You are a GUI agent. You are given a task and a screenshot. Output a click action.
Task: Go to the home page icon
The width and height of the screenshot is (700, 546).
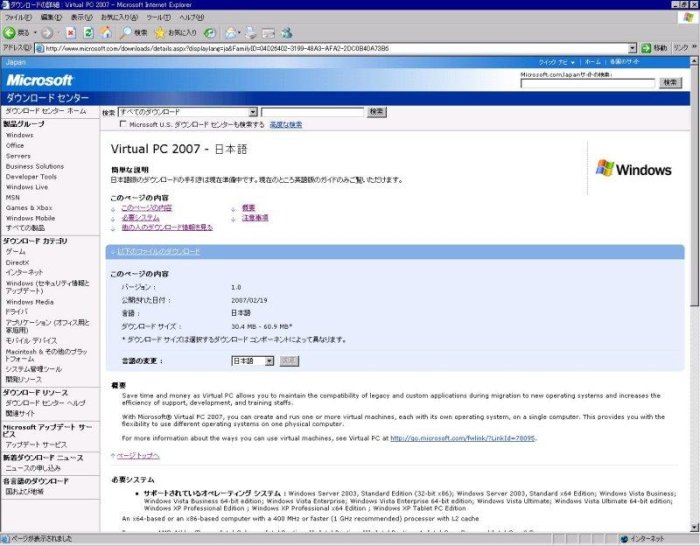click(x=106, y=33)
